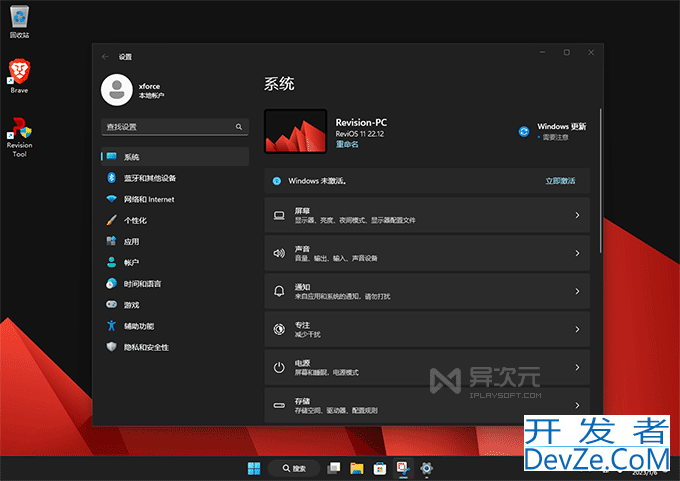Expand the 声音 row chevron

[x=577, y=253]
